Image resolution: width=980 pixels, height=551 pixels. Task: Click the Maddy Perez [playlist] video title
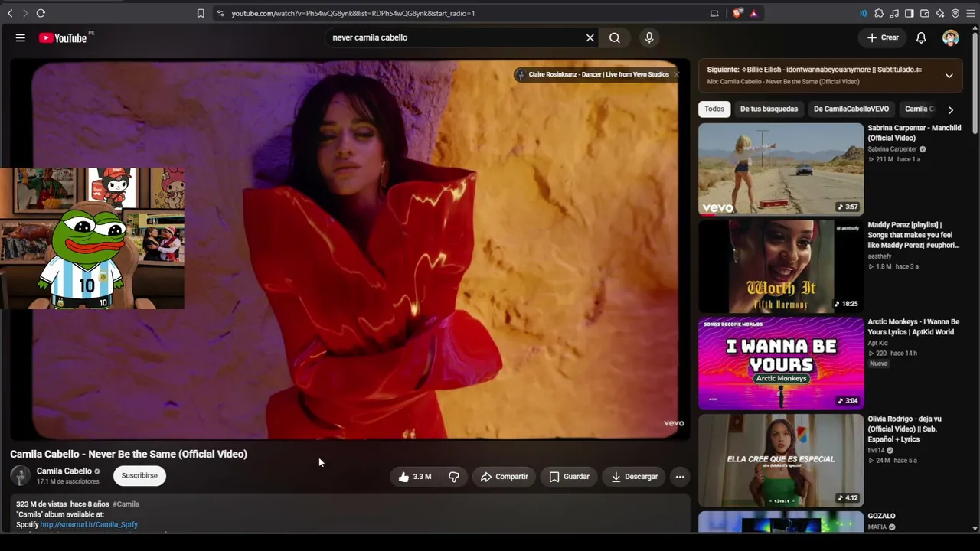click(913, 235)
